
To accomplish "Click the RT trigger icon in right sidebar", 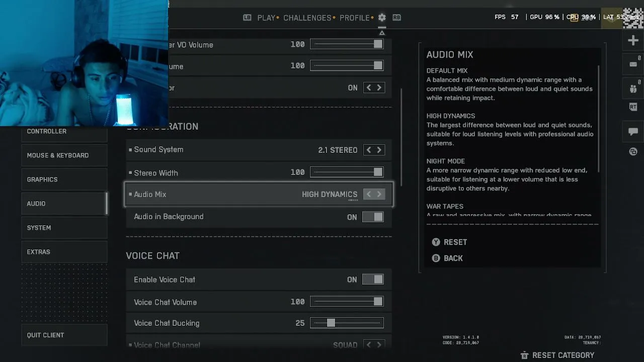I will pyautogui.click(x=633, y=107).
